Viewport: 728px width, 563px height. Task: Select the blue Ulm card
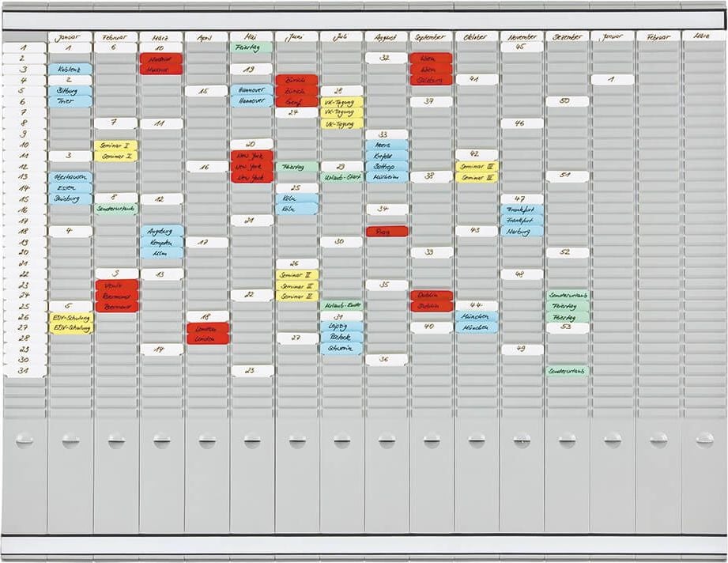point(161,253)
